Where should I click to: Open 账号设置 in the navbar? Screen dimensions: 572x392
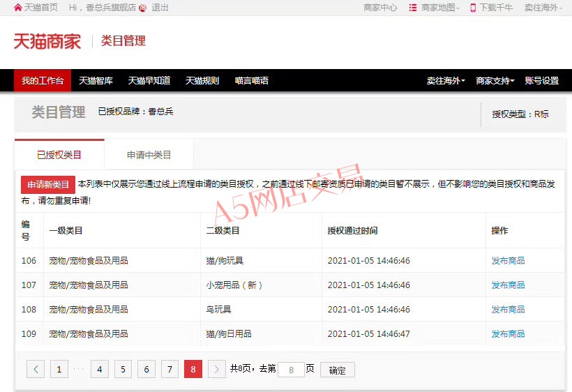point(542,80)
